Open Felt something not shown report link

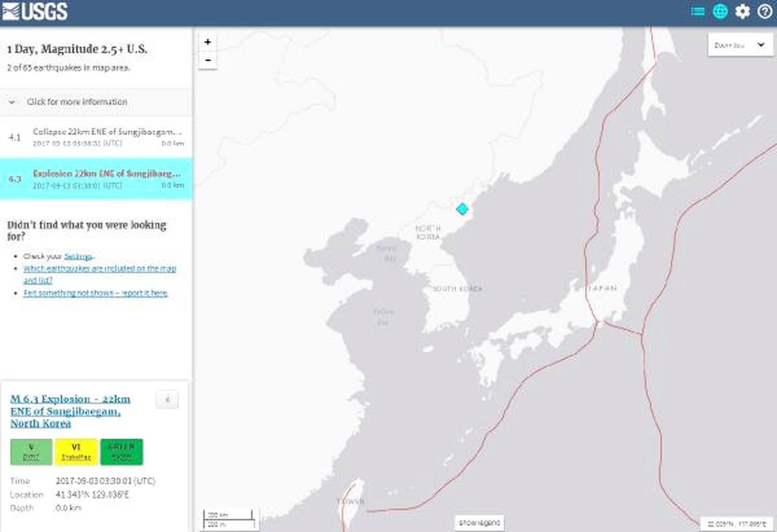point(96,293)
